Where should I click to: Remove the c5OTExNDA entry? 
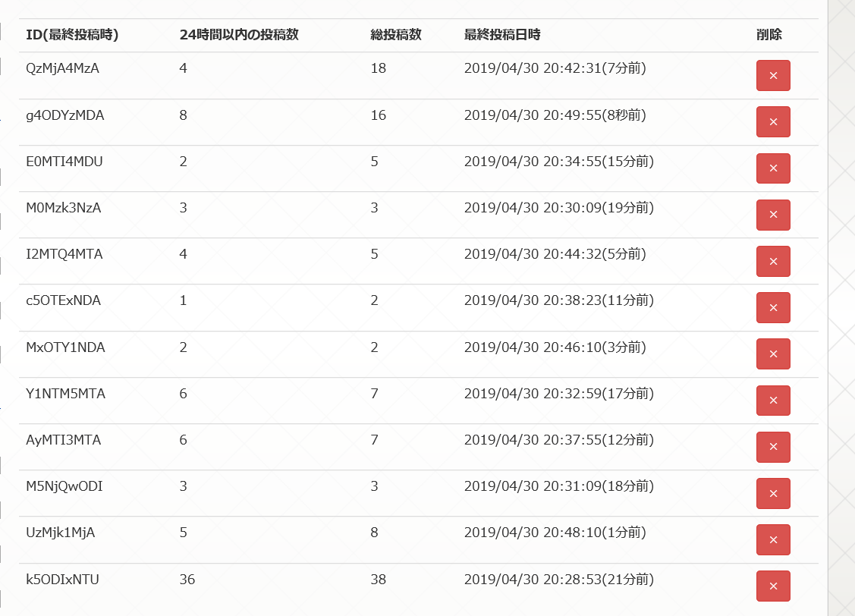coord(773,307)
